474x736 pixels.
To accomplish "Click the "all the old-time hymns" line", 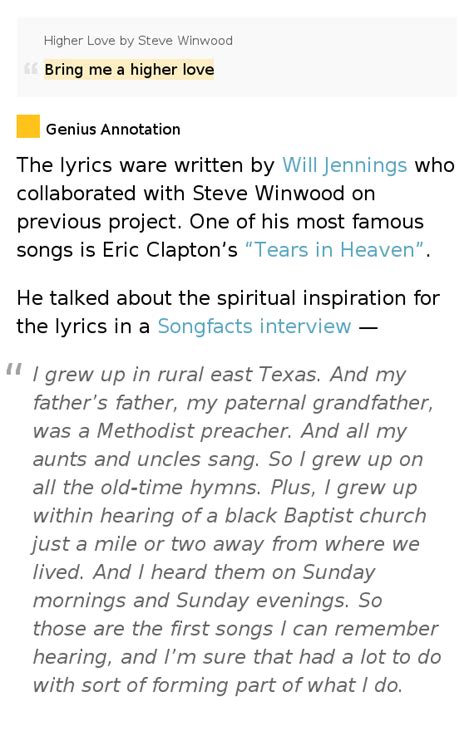I will [x=146, y=487].
